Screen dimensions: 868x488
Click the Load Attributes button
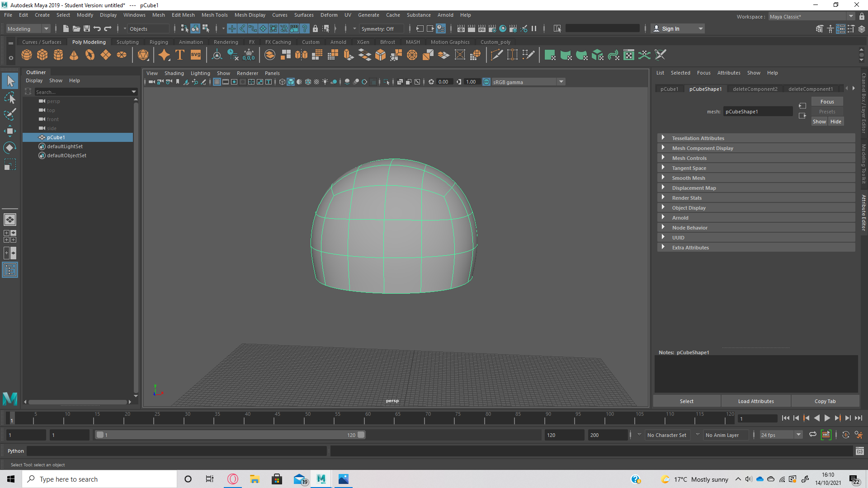click(755, 401)
